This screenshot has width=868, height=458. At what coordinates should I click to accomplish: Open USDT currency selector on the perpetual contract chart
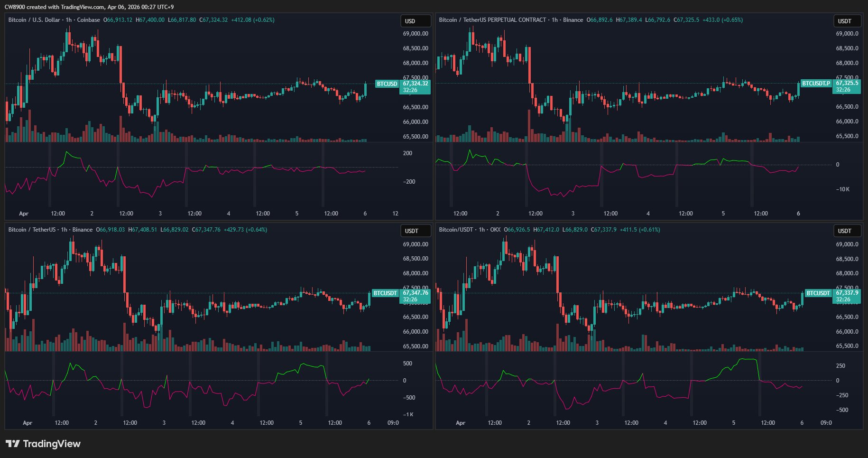[847, 21]
